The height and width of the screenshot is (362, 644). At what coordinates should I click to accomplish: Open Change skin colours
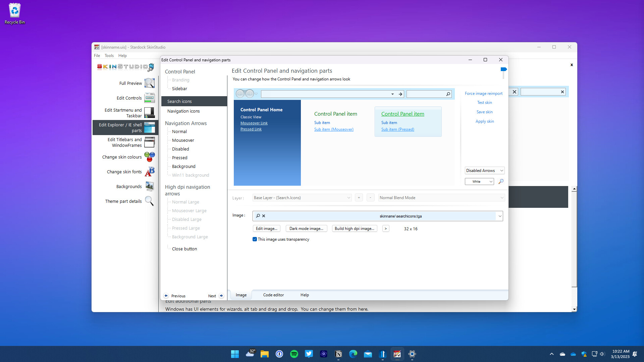point(121,157)
